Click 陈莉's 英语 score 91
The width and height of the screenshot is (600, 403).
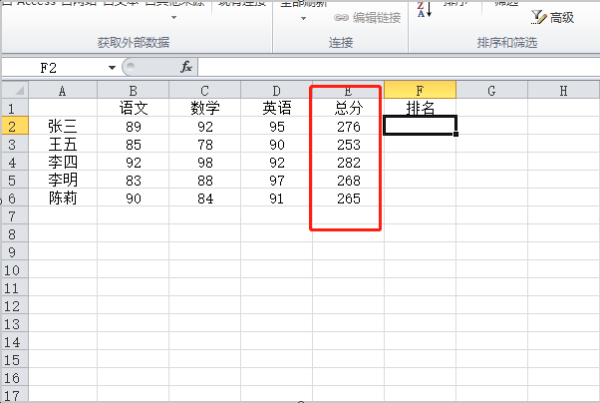(276, 198)
